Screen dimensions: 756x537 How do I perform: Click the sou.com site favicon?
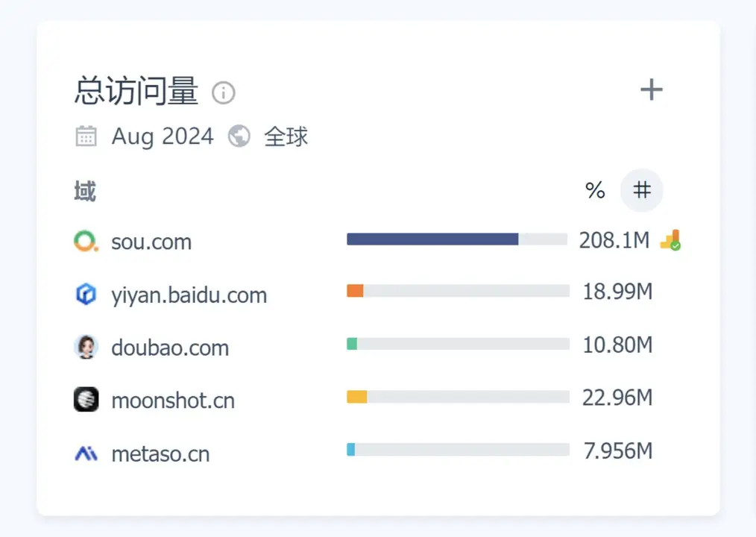pyautogui.click(x=86, y=240)
